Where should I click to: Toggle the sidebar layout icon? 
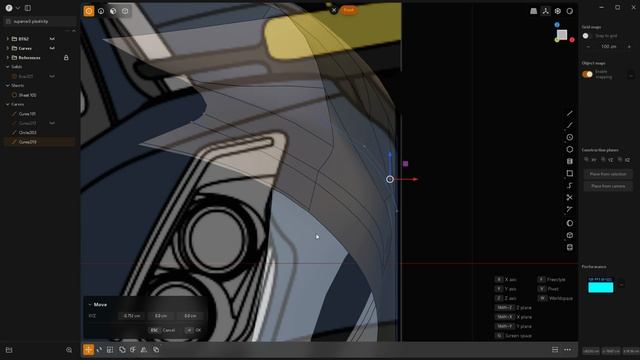click(28, 8)
